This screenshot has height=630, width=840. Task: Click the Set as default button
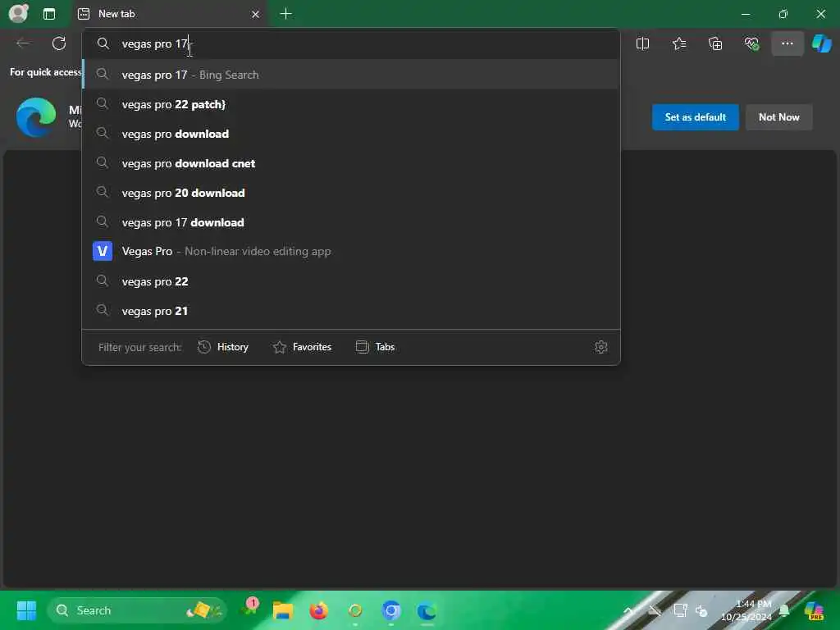[695, 117]
